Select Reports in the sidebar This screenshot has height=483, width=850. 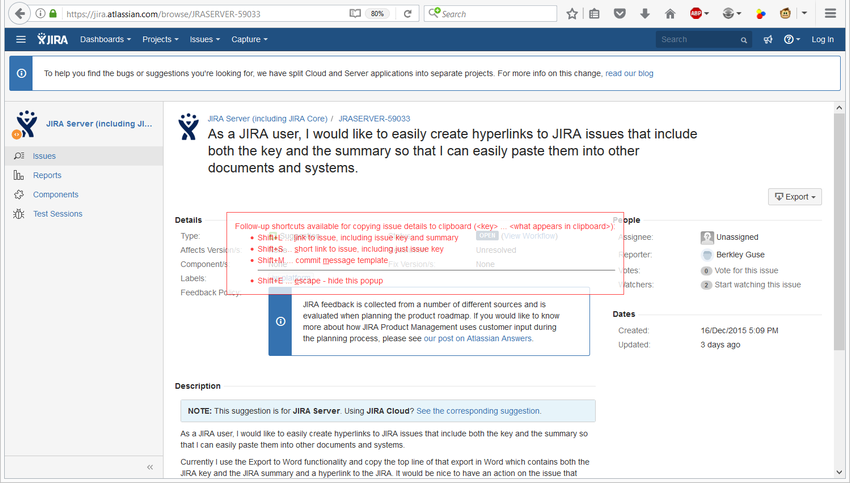84,175
